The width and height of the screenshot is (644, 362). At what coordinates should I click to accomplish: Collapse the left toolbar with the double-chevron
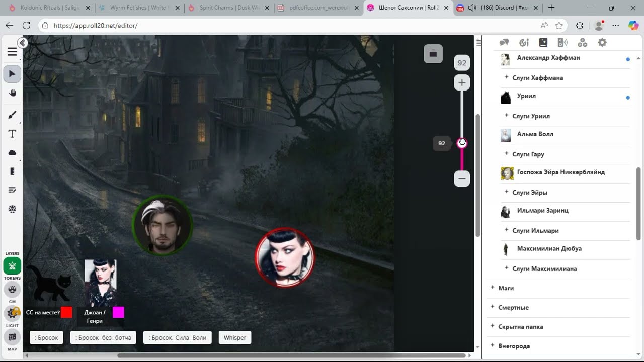tap(22, 43)
